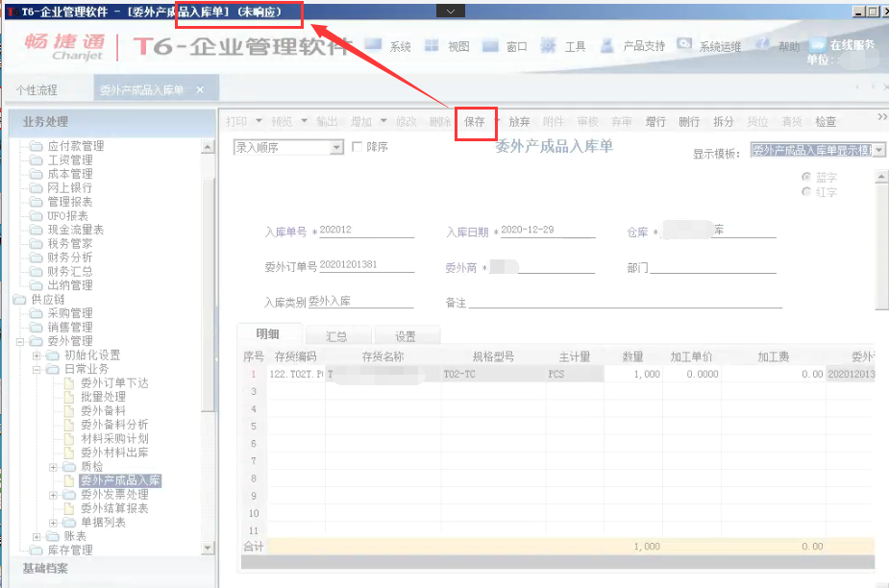Click the 保存 toolbar button
889x588 pixels.
tap(475, 121)
